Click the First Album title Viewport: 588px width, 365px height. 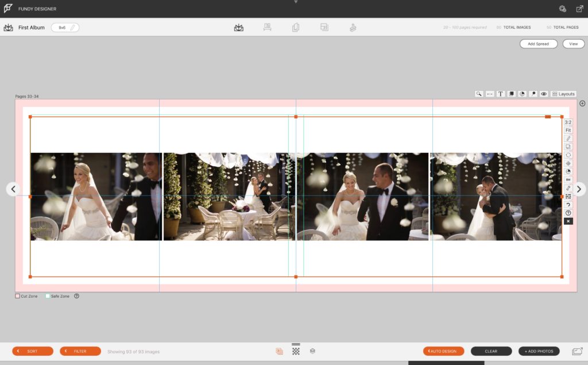tap(32, 28)
